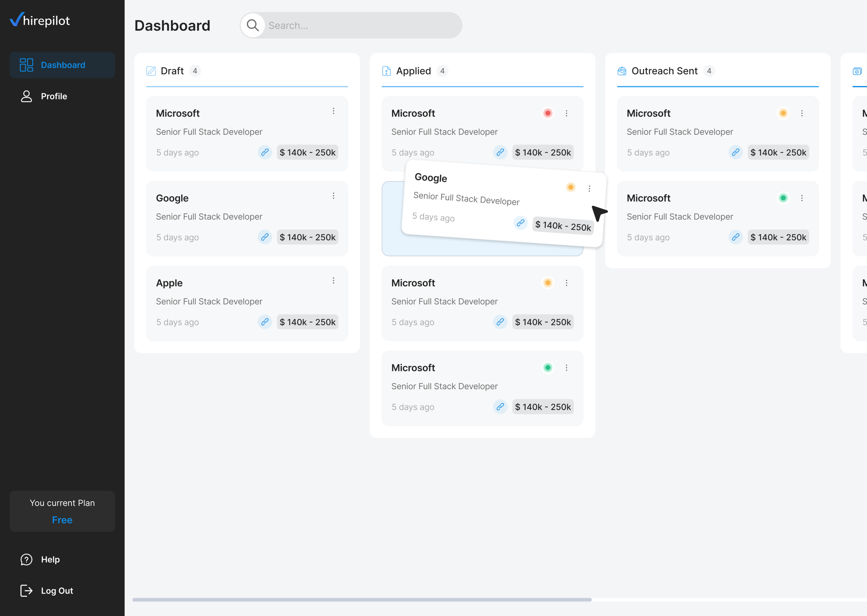Screen dimensions: 867x616
Task: Click the partially visible fourth column icon
Action: pyautogui.click(x=857, y=71)
